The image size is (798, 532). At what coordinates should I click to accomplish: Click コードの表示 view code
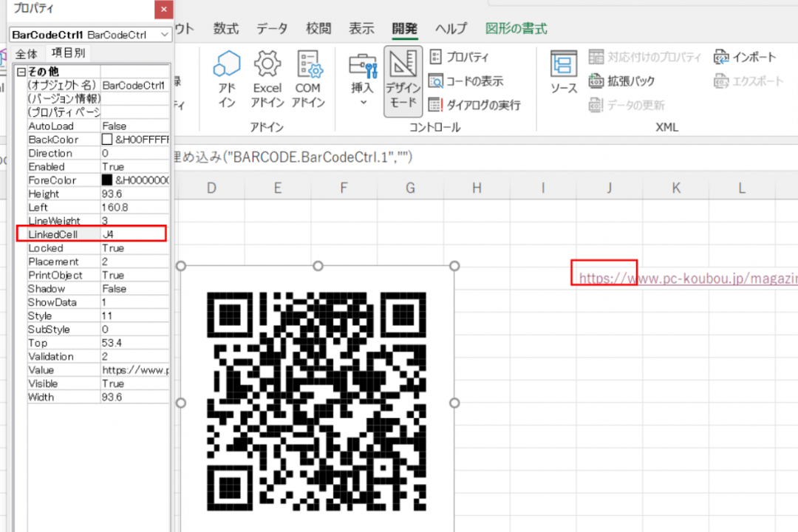click(465, 81)
